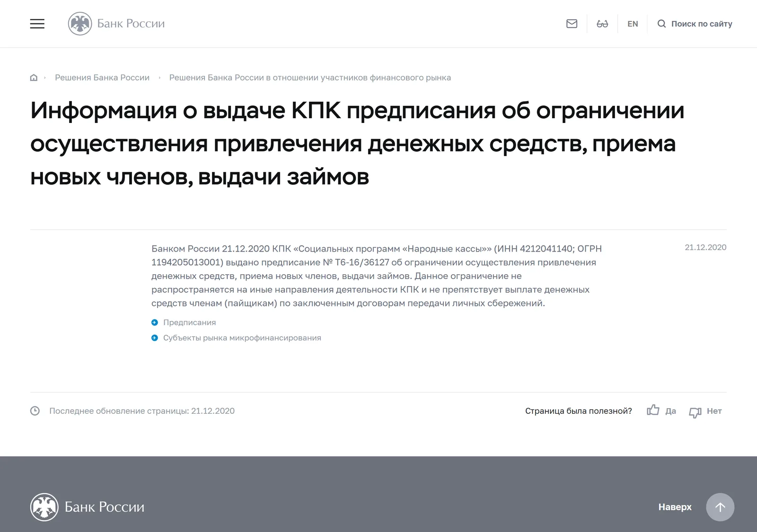Open the hamburger navigation menu

[37, 24]
